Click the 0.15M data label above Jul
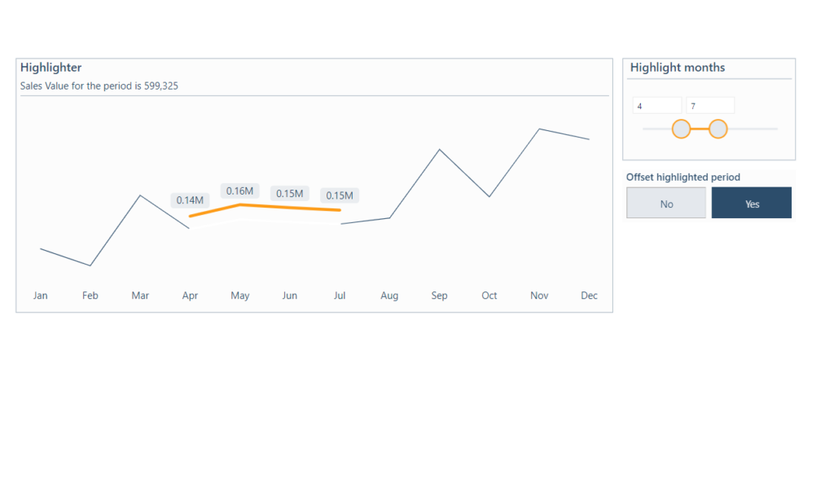 (340, 195)
